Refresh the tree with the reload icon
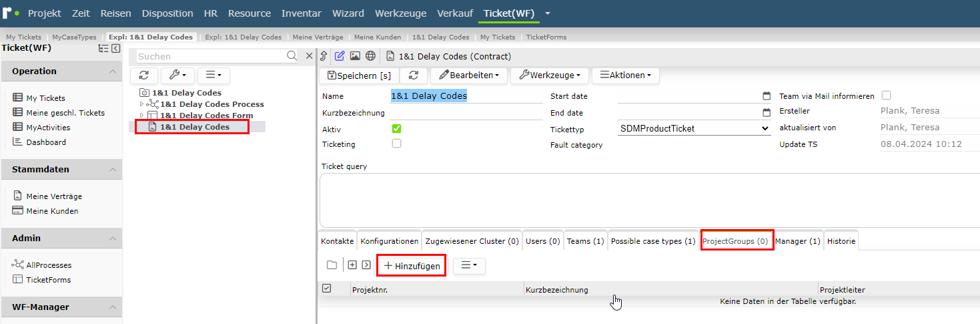Screen dimensions: 980x324 [143, 75]
